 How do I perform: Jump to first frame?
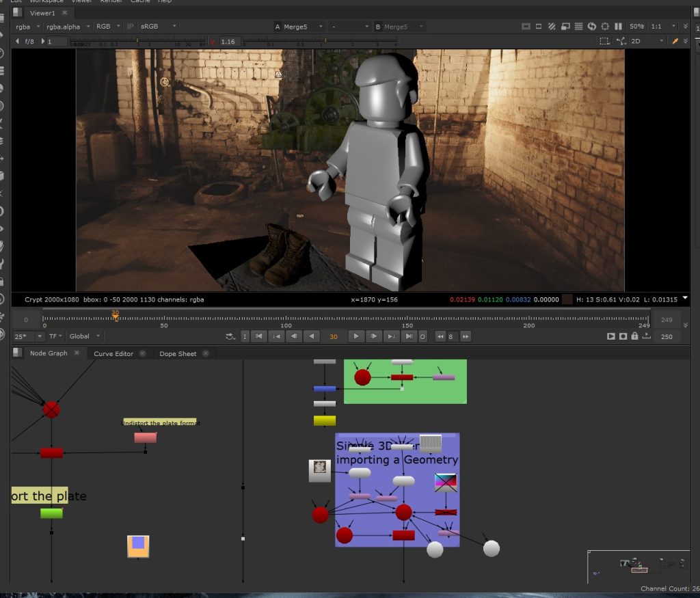259,336
